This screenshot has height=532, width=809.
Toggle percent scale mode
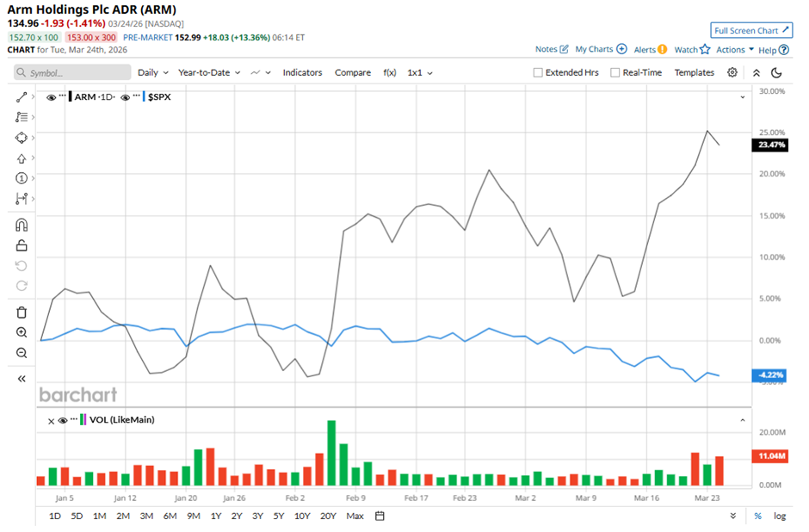pos(758,516)
